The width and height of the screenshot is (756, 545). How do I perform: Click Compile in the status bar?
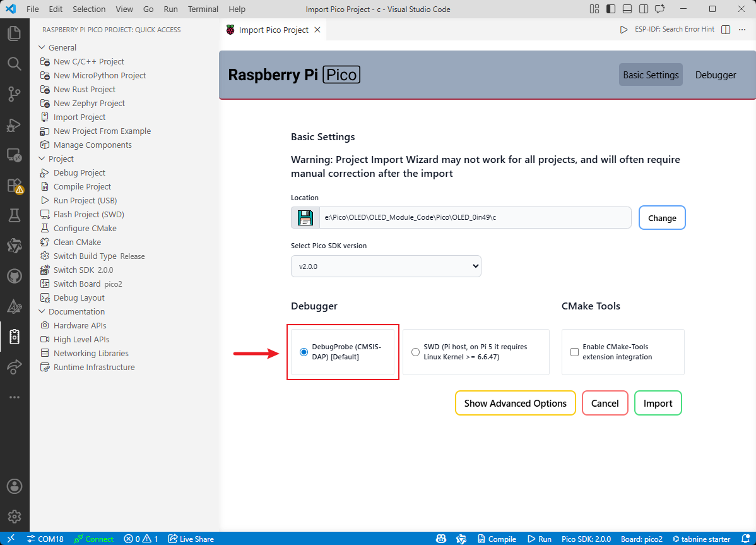(497, 539)
